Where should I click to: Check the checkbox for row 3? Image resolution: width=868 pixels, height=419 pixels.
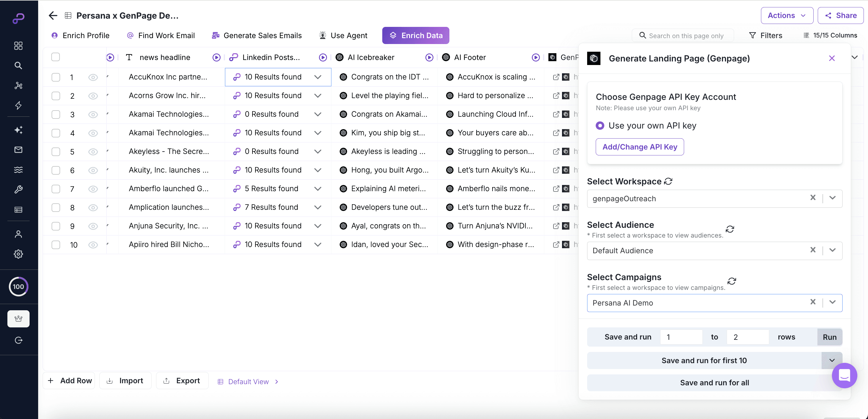click(56, 115)
